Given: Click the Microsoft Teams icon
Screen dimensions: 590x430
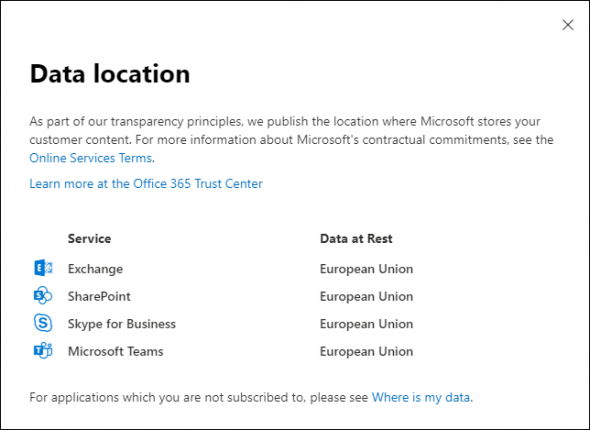Looking at the screenshot, I should 43,351.
